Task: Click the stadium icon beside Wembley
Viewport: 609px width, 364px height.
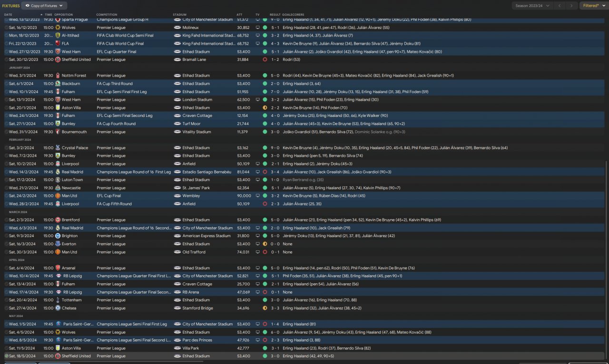Action: [177, 196]
